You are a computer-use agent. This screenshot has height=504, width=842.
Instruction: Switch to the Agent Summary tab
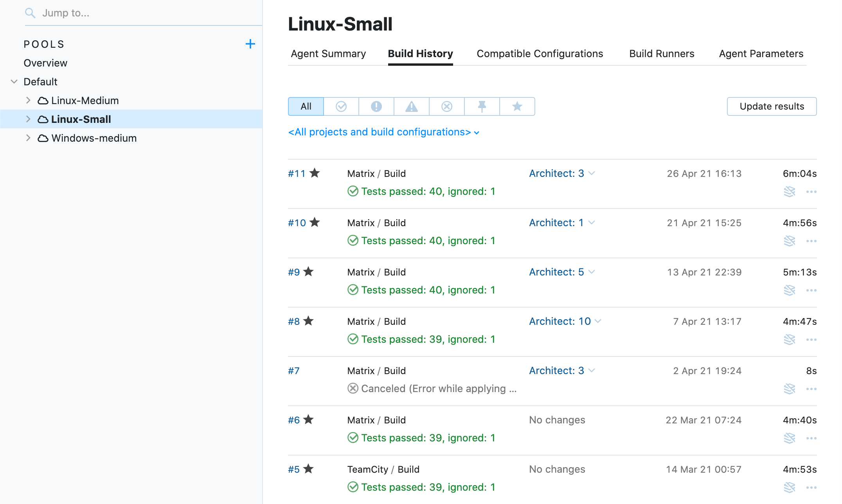[x=329, y=53]
